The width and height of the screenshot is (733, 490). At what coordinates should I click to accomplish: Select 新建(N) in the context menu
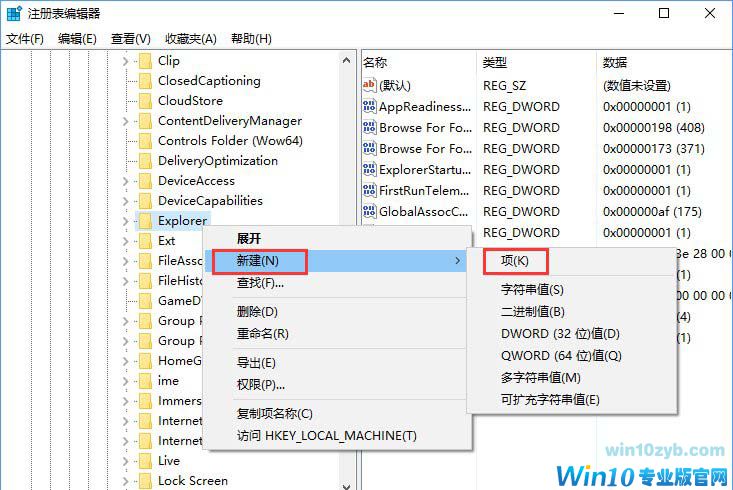point(257,261)
